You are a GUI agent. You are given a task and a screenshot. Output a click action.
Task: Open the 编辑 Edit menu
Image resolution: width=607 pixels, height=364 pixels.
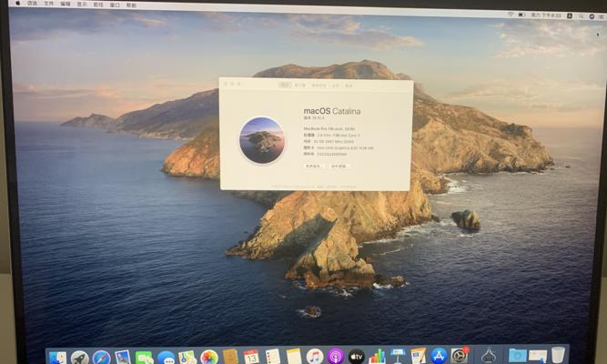66,5
